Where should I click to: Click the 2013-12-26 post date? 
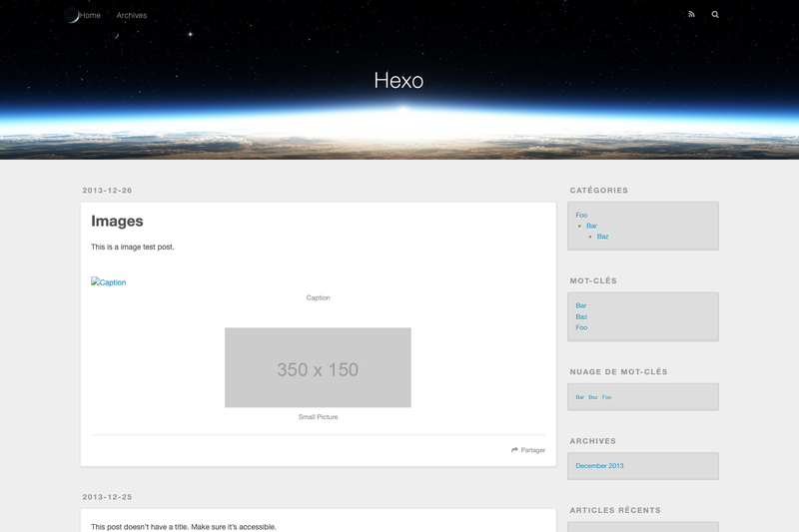[108, 191]
